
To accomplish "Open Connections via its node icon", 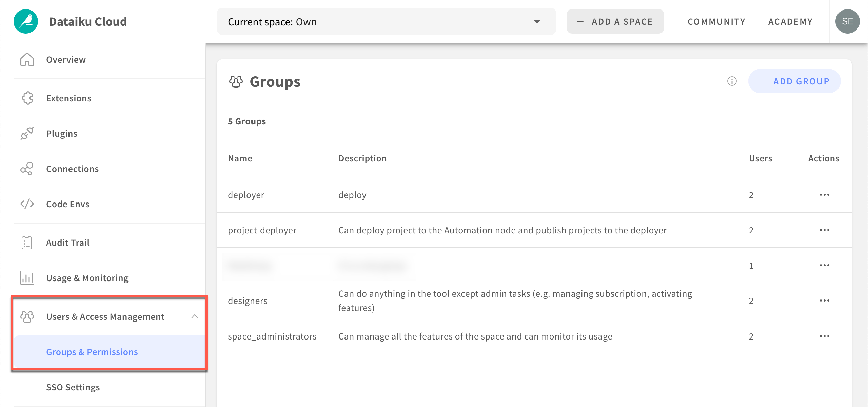I will (26, 169).
